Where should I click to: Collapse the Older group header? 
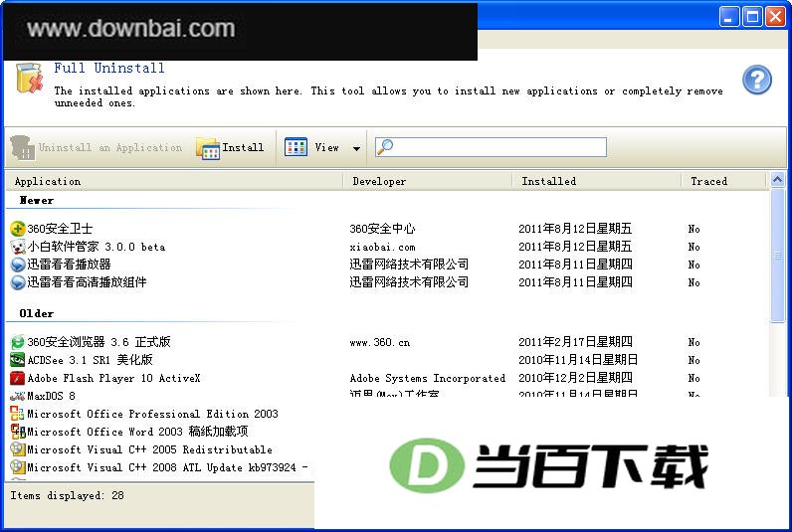pyautogui.click(x=37, y=313)
